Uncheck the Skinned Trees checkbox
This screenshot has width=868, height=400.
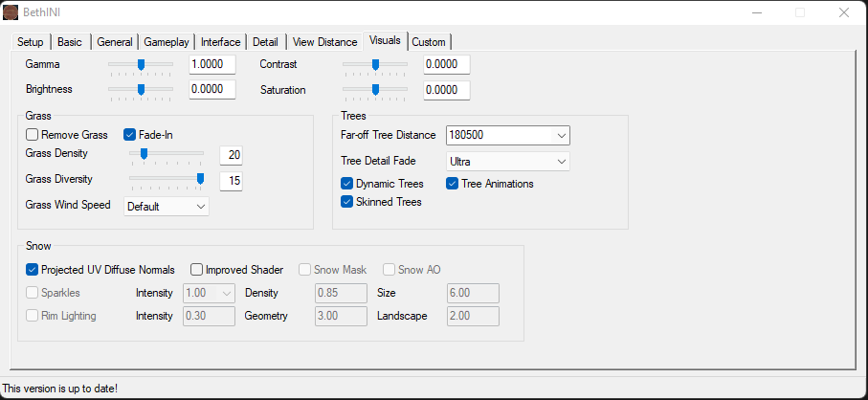(347, 202)
